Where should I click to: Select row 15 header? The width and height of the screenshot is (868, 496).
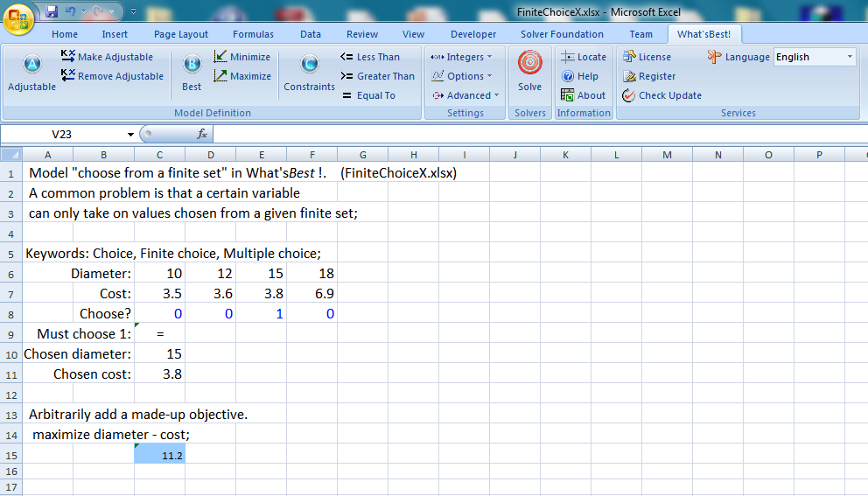click(11, 455)
